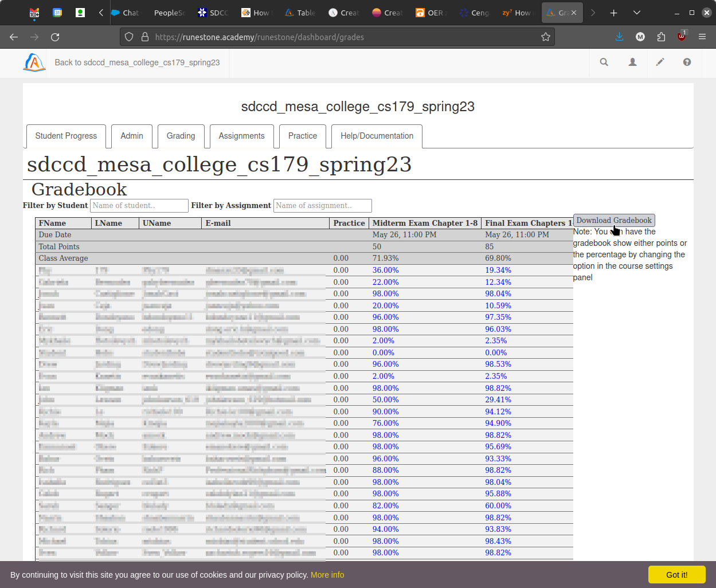Switch to the Student Progress tab
This screenshot has height=588, width=716.
(x=66, y=136)
